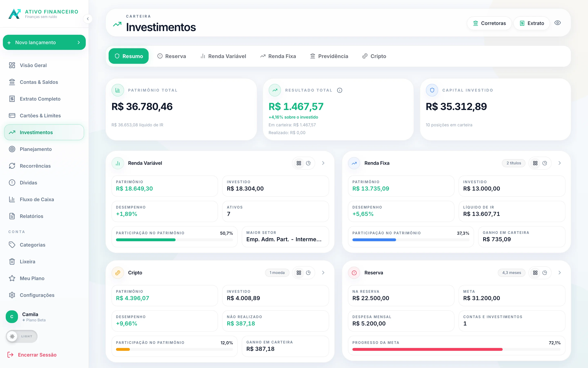Screen dimensions: 588x368
Task: Select Investimentos in the sidebar
Action: 44,132
